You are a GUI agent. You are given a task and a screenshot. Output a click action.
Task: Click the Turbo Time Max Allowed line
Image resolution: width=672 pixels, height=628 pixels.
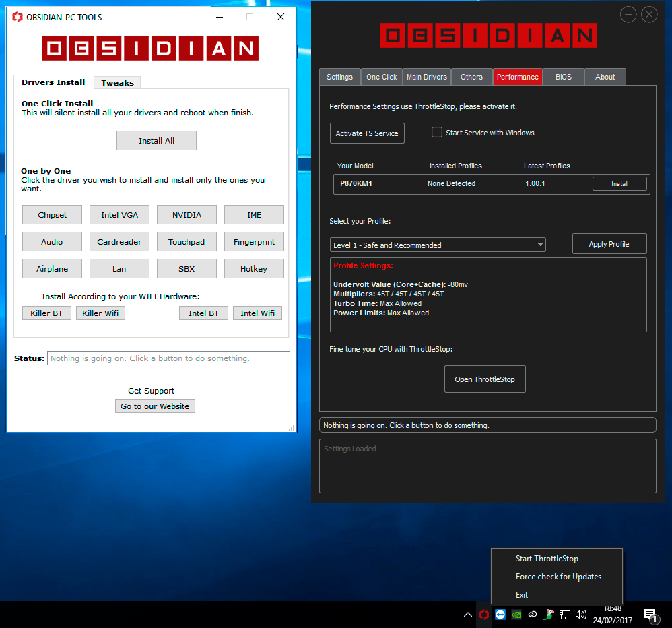point(378,303)
